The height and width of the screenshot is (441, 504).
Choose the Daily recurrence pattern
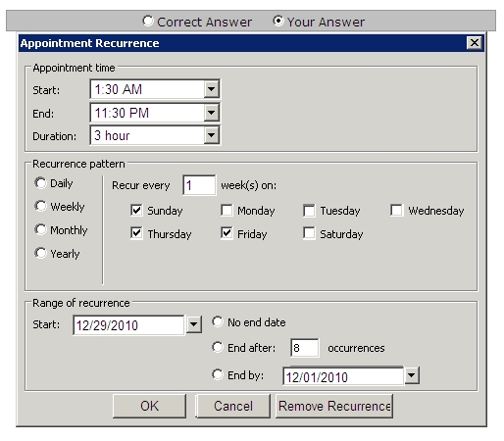coord(40,183)
